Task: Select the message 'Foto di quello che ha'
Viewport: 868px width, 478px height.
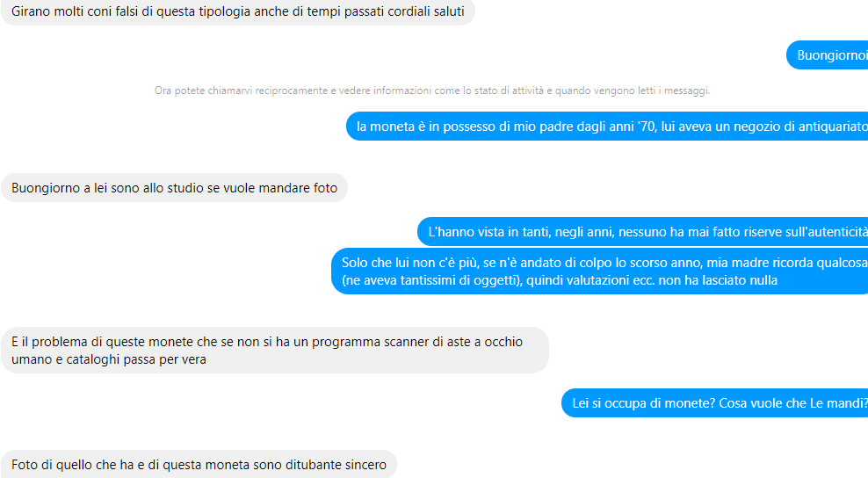Action: tap(199, 464)
